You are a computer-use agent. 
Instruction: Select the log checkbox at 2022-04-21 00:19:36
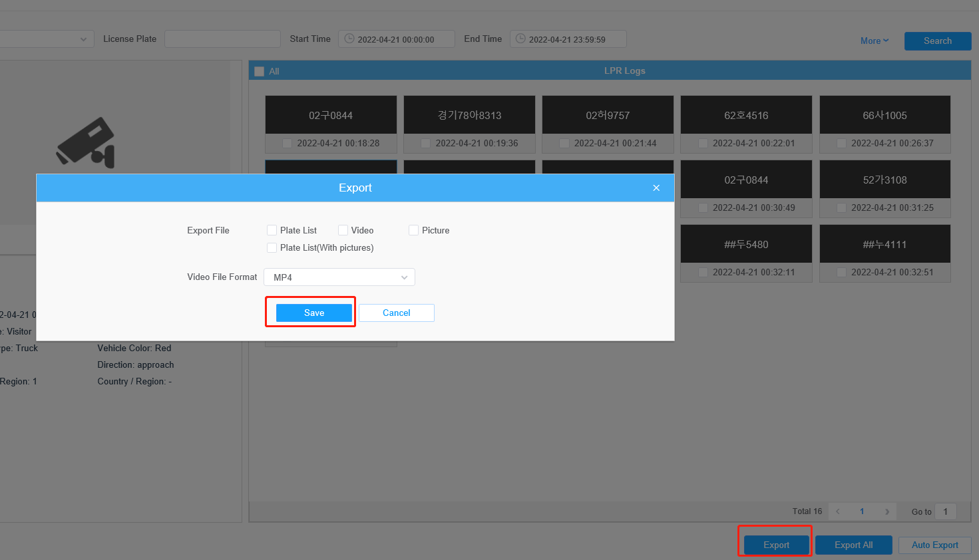(425, 143)
